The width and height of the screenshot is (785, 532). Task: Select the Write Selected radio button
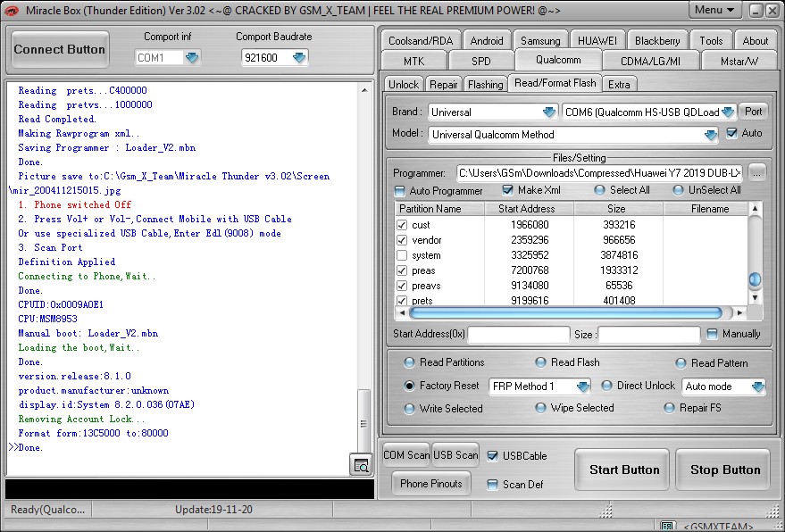[410, 409]
